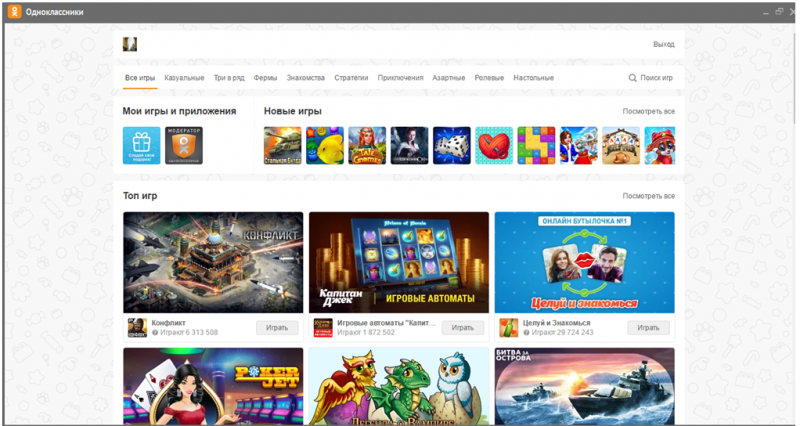Open the Знакомства category
Viewport: 800px width, 426px height.
[306, 78]
